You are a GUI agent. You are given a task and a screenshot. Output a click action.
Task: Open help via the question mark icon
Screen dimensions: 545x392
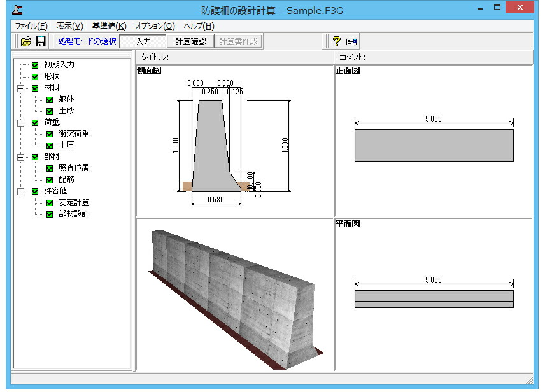[x=336, y=41]
